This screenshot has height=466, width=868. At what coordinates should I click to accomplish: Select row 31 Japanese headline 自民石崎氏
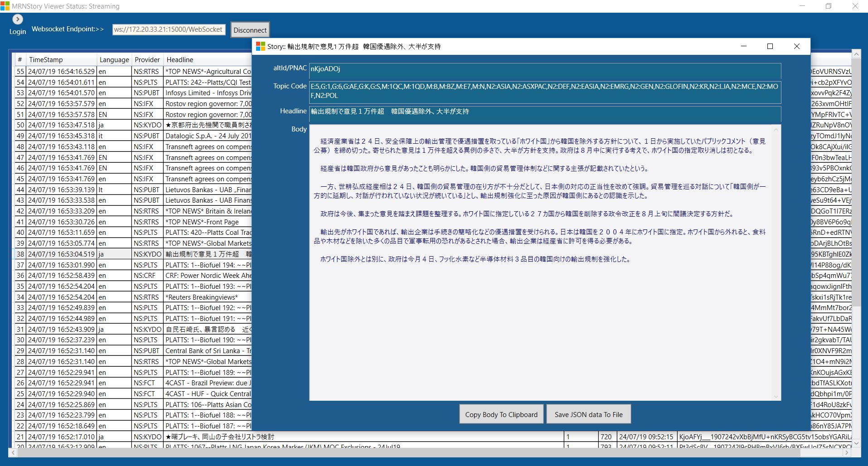(208, 330)
